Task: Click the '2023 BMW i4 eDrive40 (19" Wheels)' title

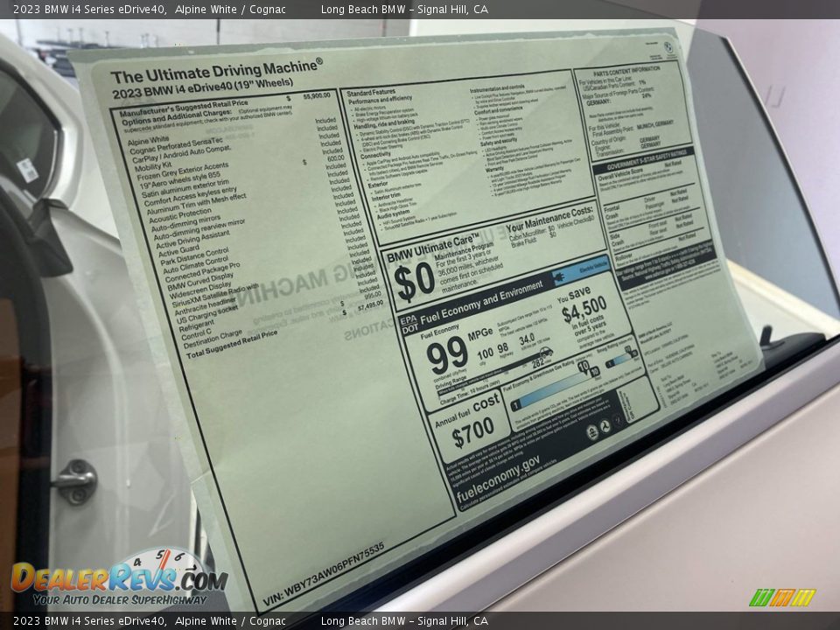Action: point(203,89)
